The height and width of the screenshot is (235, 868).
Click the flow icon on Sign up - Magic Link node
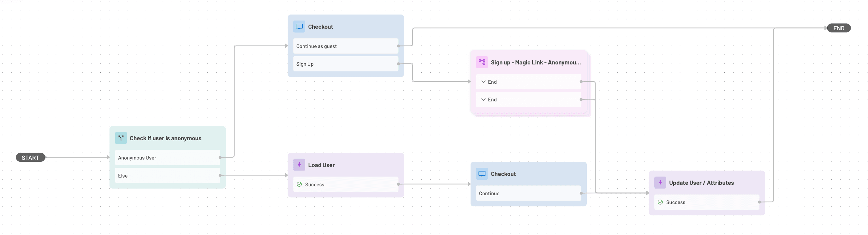click(482, 62)
